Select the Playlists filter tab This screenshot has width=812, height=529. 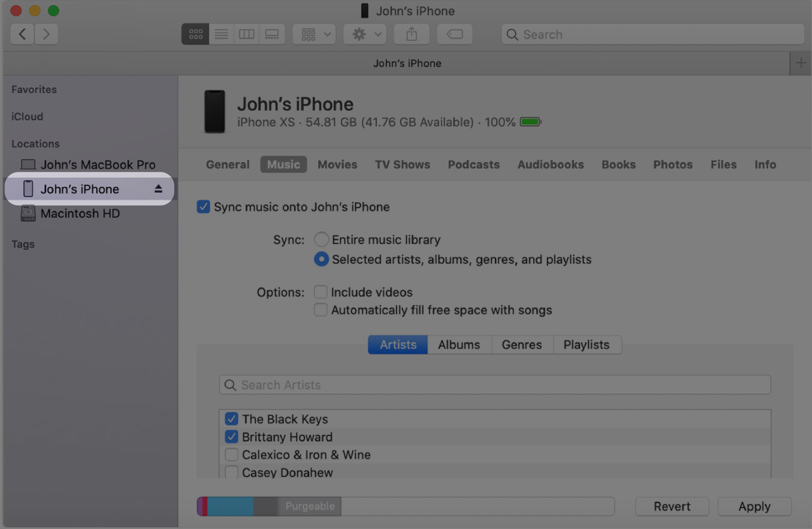[586, 344]
